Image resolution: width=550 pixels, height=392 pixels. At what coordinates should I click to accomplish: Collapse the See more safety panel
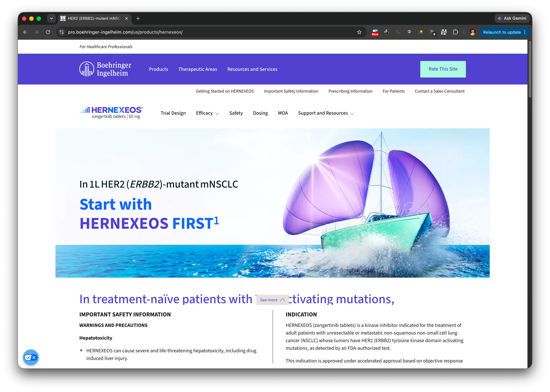click(x=272, y=300)
